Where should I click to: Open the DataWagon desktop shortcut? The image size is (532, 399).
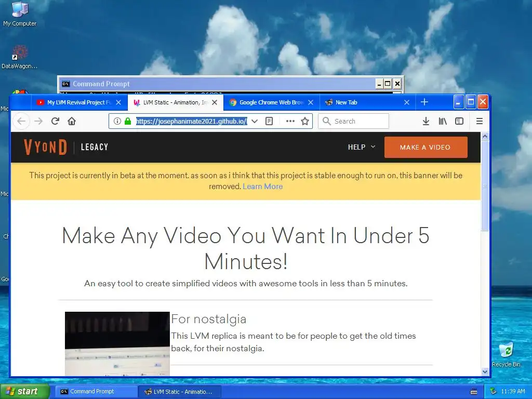19,57
